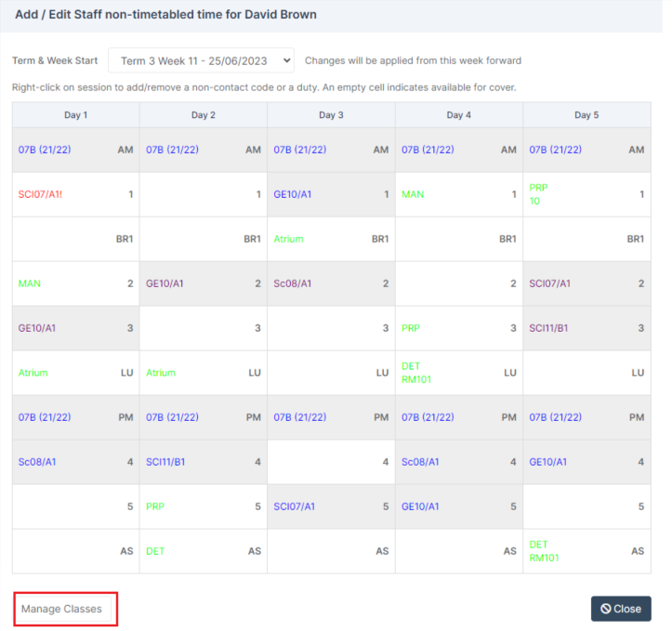Click the Day 4 column header
The image size is (672, 631).
click(458, 115)
